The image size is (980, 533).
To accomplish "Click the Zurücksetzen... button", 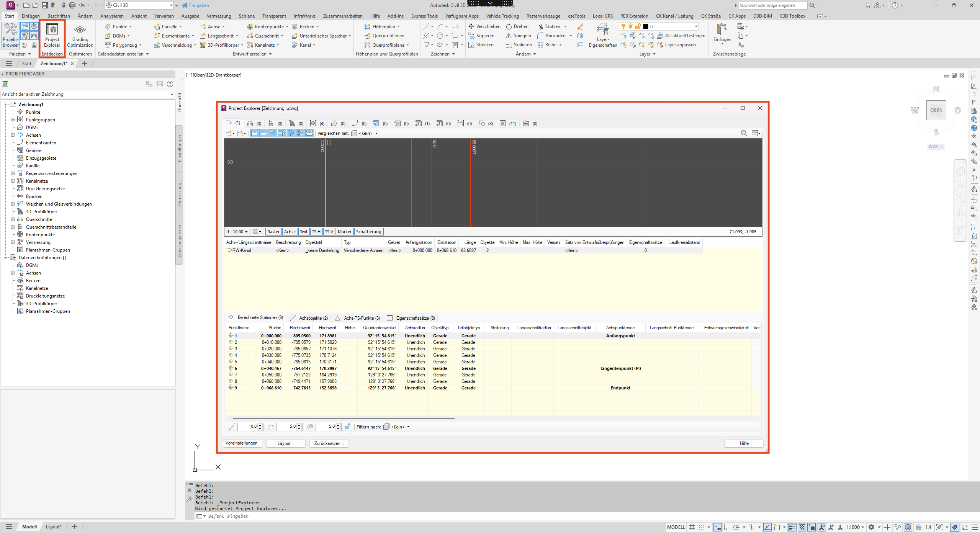I will [329, 443].
